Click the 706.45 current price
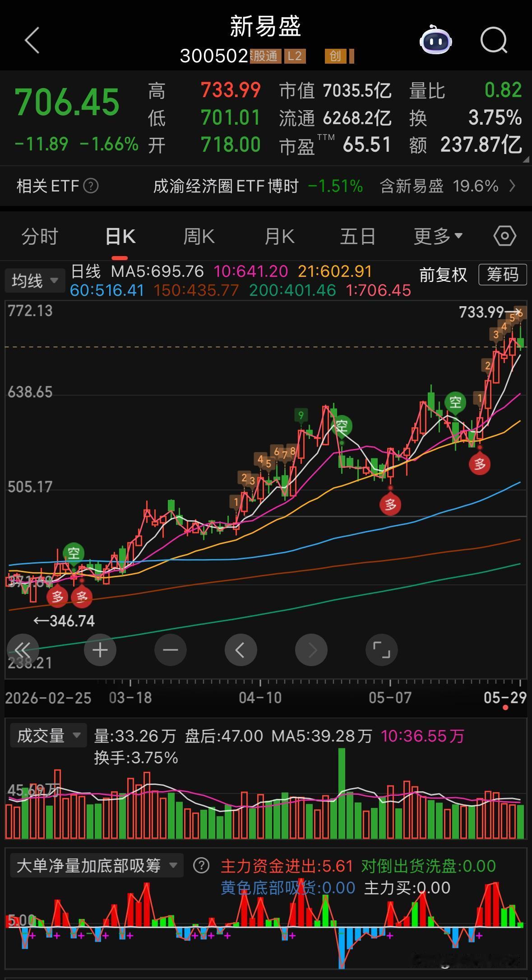 67,102
